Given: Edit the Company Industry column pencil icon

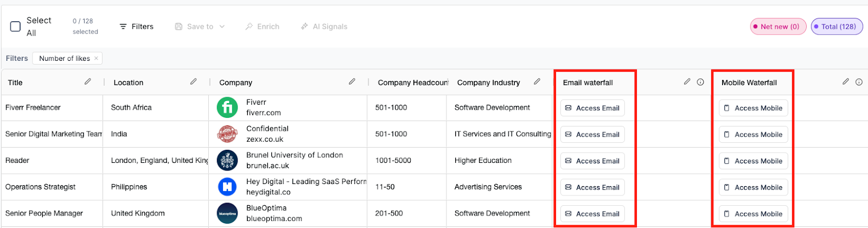Looking at the screenshot, I should point(537,81).
